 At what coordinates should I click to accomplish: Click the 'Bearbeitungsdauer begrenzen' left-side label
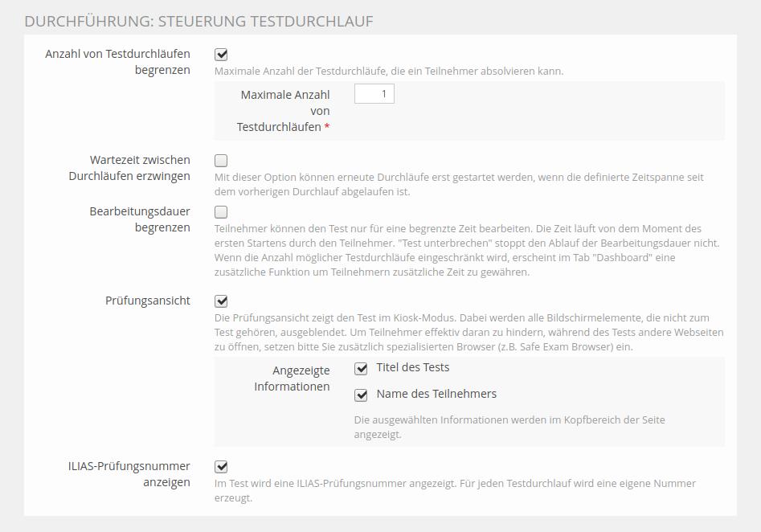(x=140, y=219)
